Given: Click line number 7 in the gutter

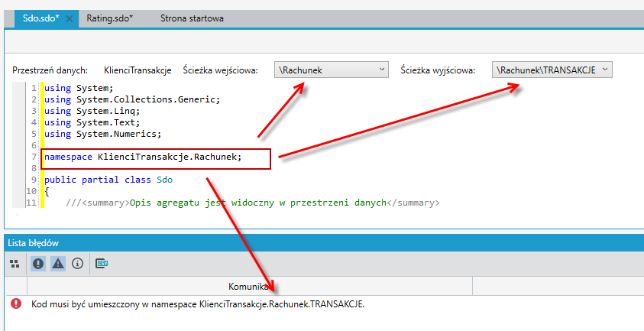Looking at the screenshot, I should click(x=34, y=157).
